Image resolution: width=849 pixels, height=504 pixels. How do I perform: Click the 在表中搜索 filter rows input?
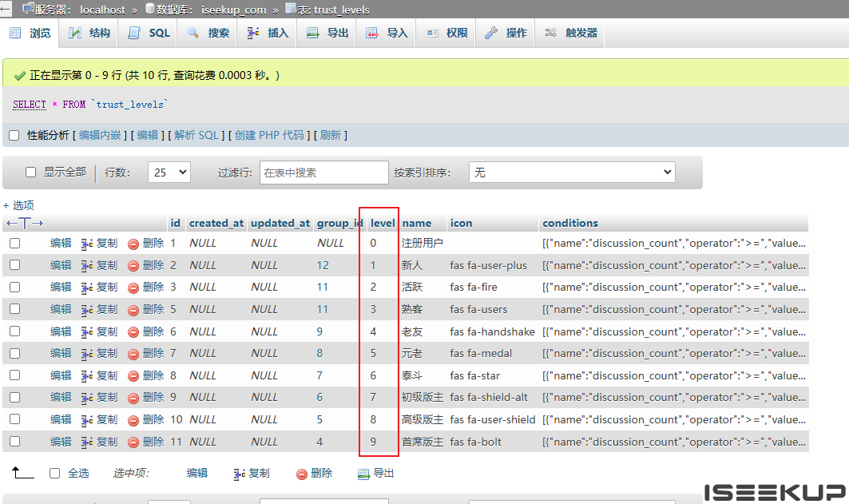pos(323,173)
